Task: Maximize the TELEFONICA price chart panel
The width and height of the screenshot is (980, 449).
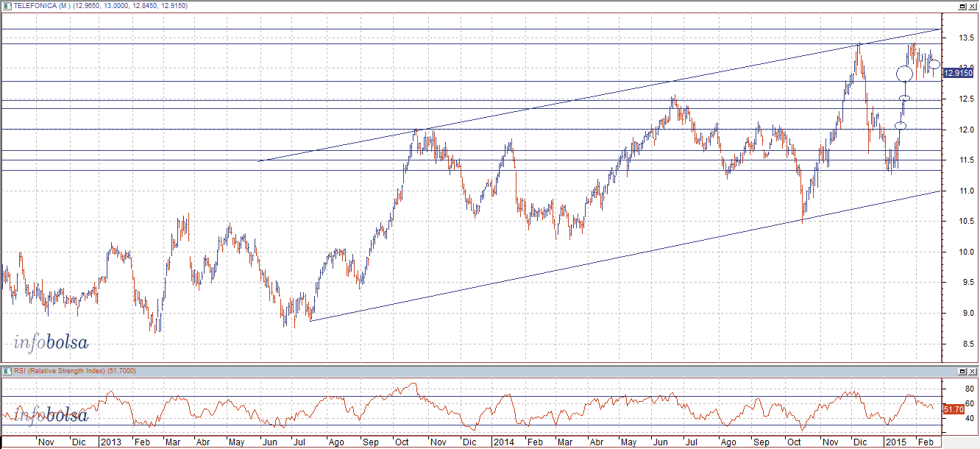Action: click(962, 5)
